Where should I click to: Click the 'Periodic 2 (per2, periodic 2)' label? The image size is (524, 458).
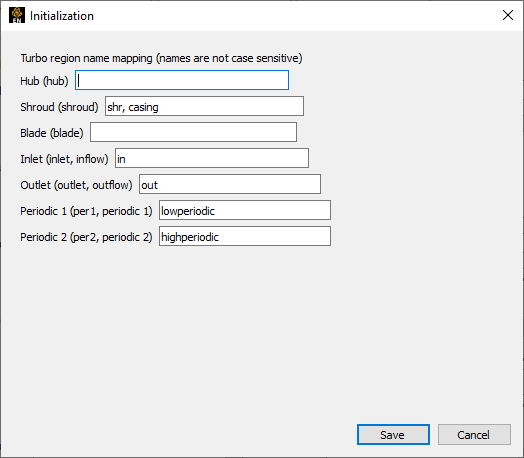(86, 237)
